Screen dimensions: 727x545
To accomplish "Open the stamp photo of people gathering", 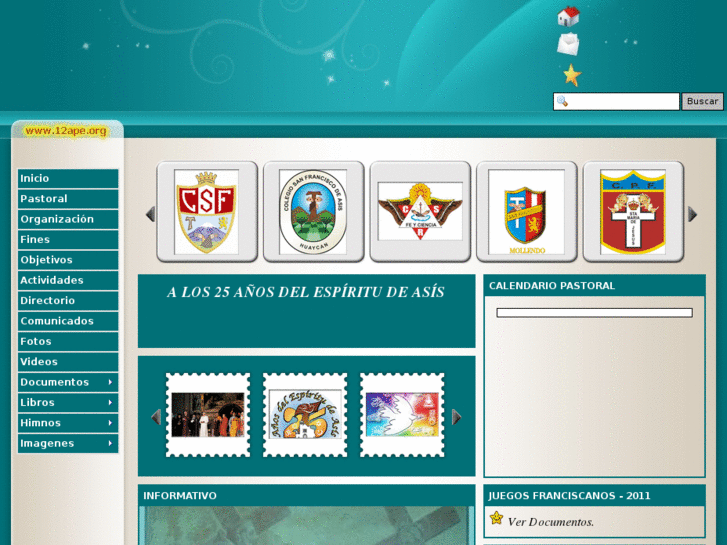I will pyautogui.click(x=208, y=415).
